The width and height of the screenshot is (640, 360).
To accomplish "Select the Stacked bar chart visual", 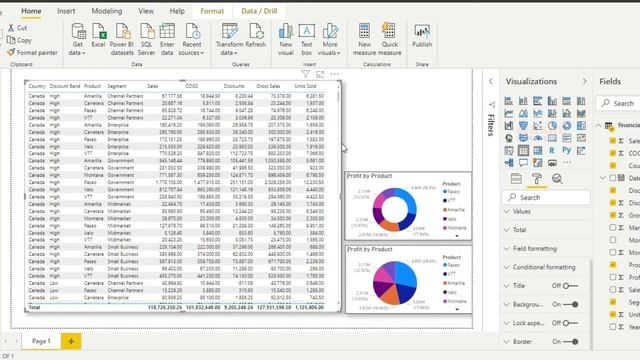I will (x=509, y=101).
